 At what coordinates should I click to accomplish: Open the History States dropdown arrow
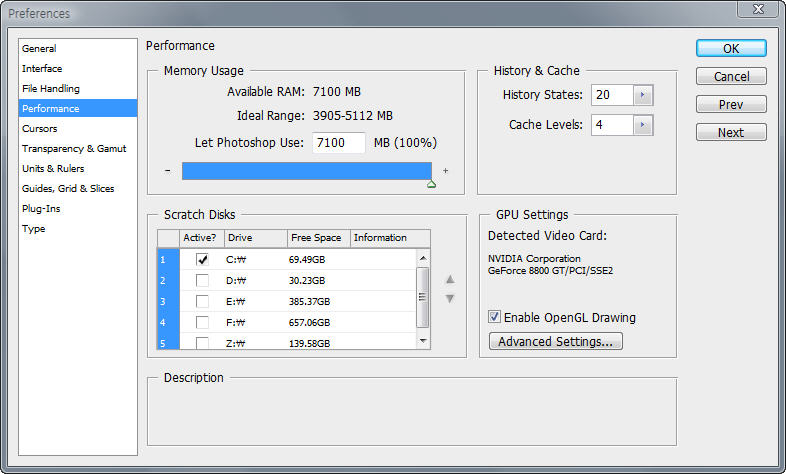(643, 95)
